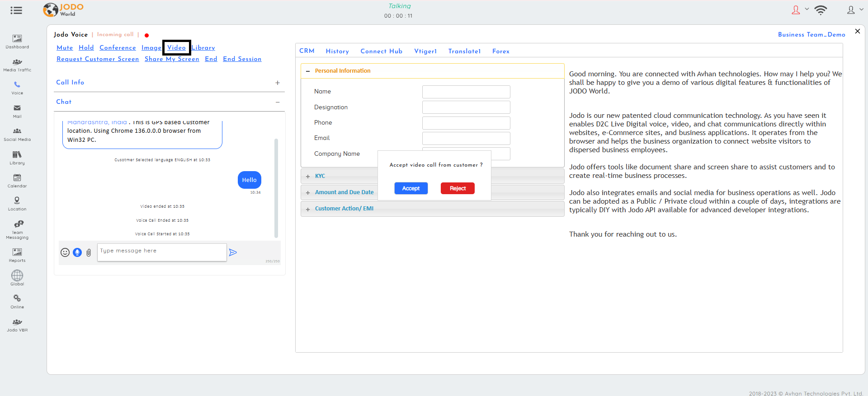Switch to the Translate1 tab

(x=464, y=51)
